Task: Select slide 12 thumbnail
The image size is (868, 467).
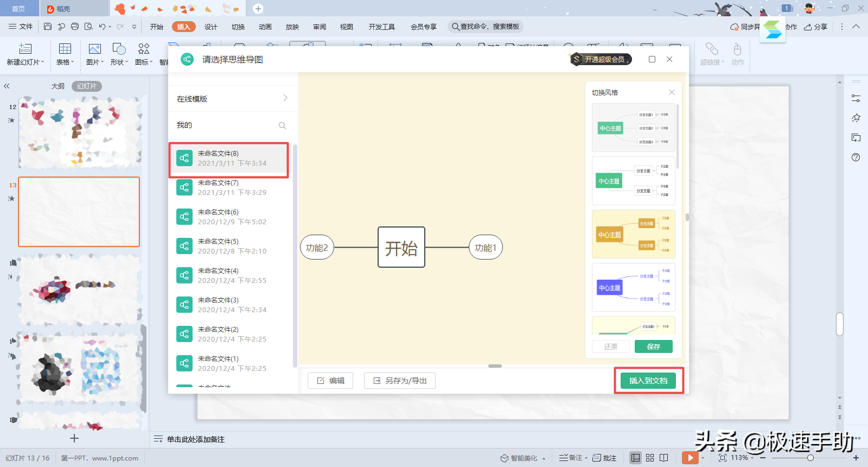Action: click(79, 133)
